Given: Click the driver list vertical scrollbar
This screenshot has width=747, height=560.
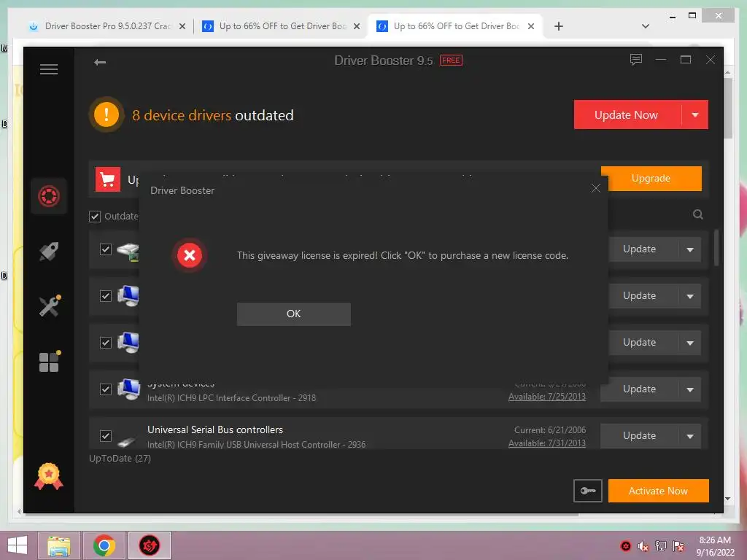Looking at the screenshot, I should click(x=716, y=248).
